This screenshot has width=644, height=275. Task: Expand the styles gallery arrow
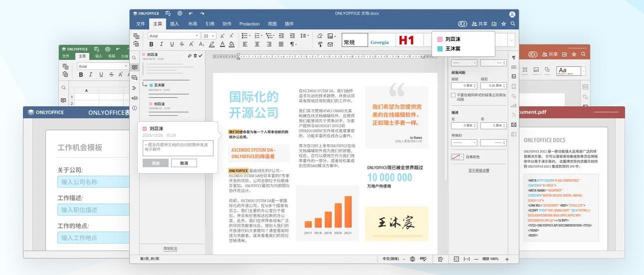(x=511, y=40)
